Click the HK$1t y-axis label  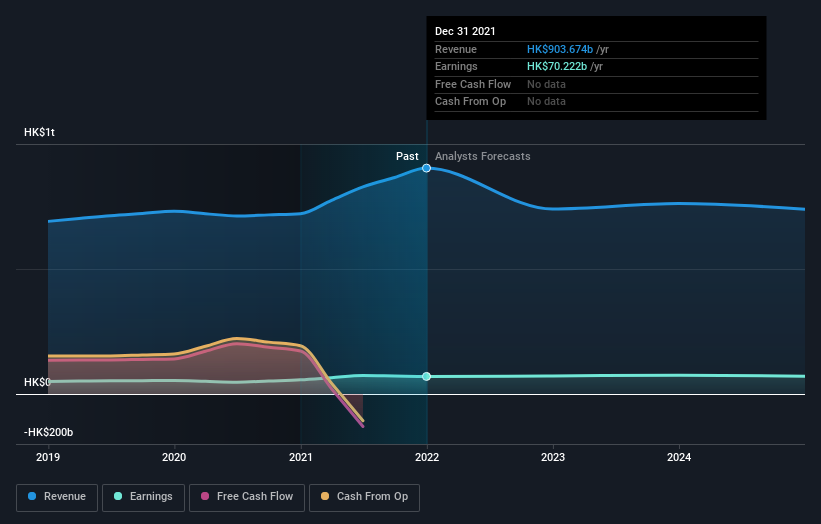(x=39, y=132)
